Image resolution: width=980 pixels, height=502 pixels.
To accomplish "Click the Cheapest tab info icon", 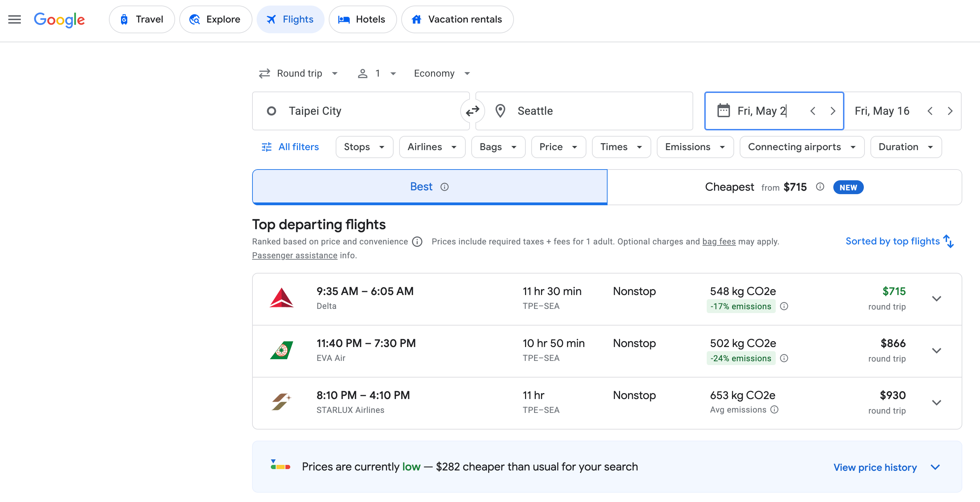I will tap(820, 187).
